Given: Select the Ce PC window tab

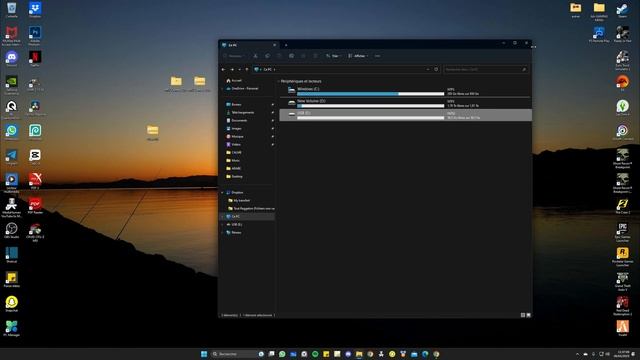Looking at the screenshot, I should tap(249, 45).
